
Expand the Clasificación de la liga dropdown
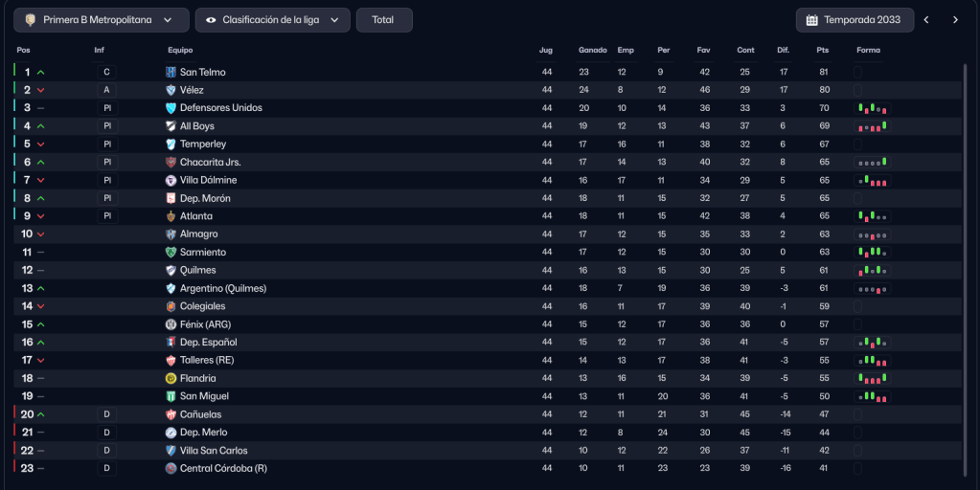[272, 20]
